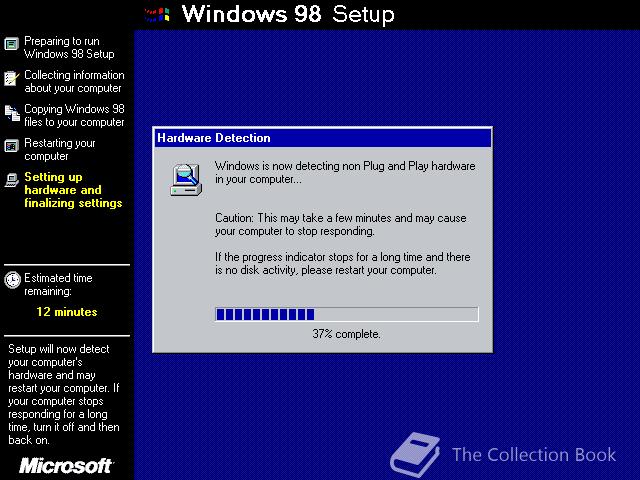Click 'Windows is now detecting non Plug and Play' text
Viewport: 640px width, 480px height.
tap(345, 172)
